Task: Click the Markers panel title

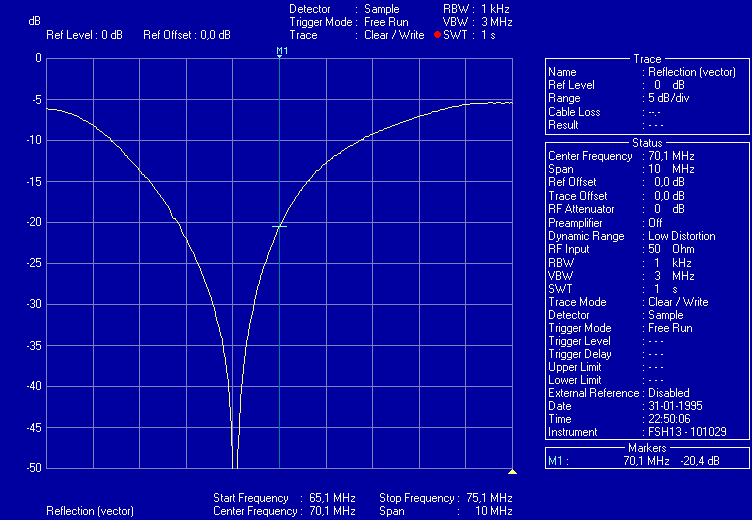Action: [x=647, y=448]
